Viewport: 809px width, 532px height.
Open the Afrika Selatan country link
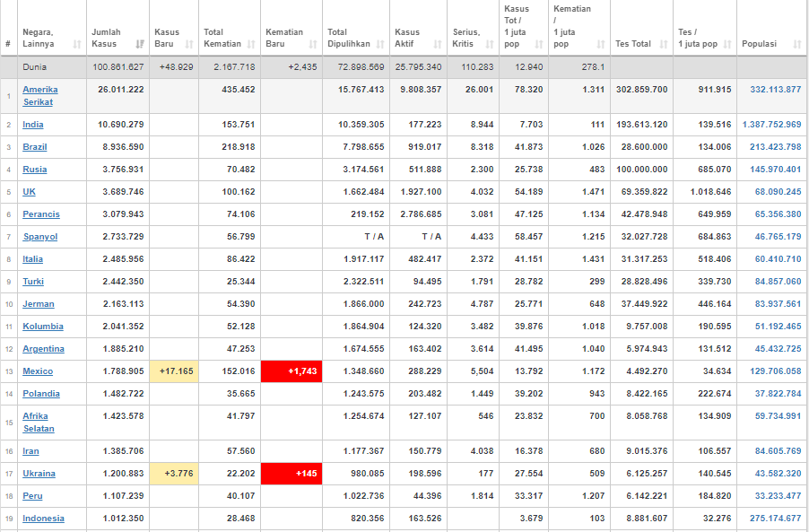[39, 422]
